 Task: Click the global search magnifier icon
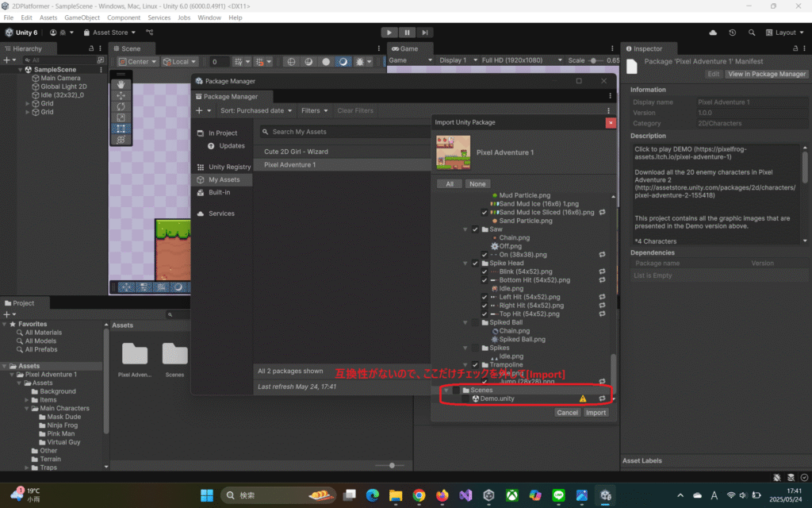click(x=752, y=32)
